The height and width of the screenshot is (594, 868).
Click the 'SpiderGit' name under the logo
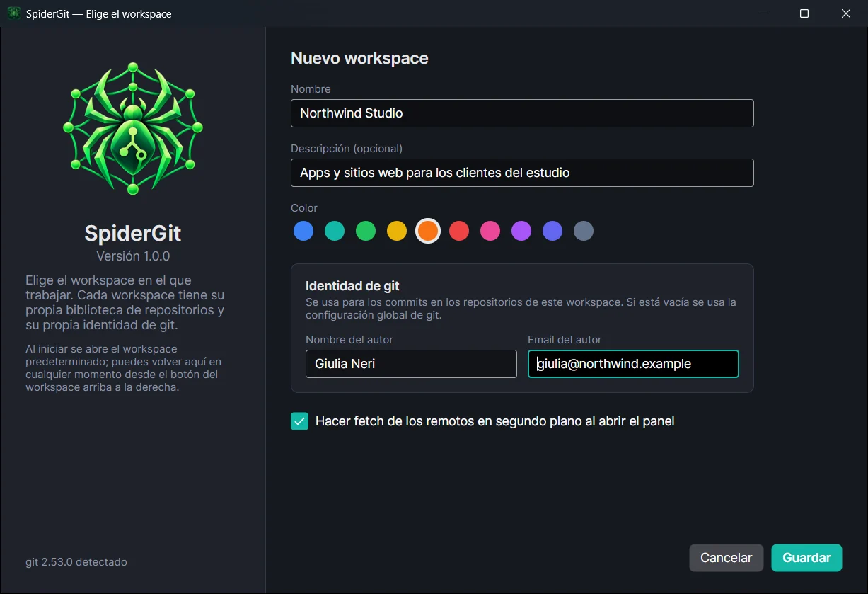pyautogui.click(x=133, y=234)
